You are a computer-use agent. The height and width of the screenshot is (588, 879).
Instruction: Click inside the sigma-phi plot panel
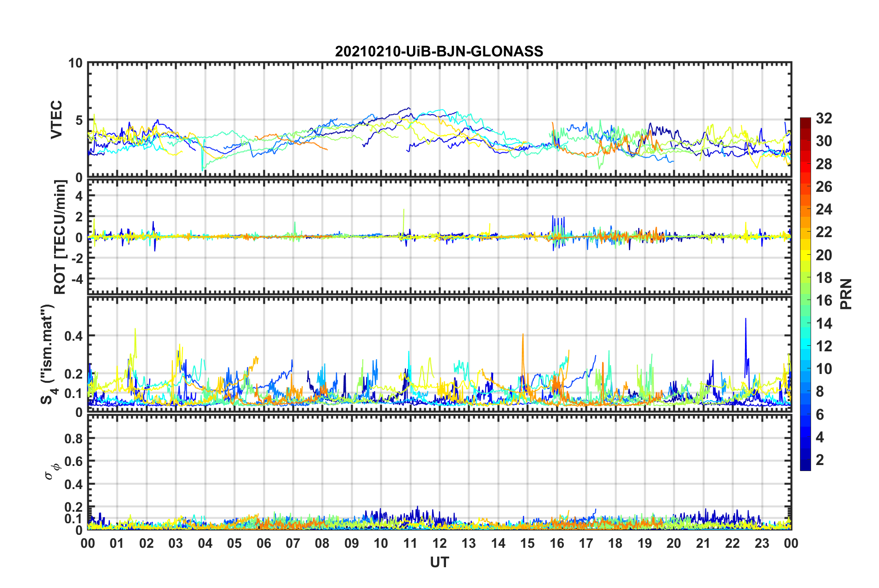coord(439,472)
